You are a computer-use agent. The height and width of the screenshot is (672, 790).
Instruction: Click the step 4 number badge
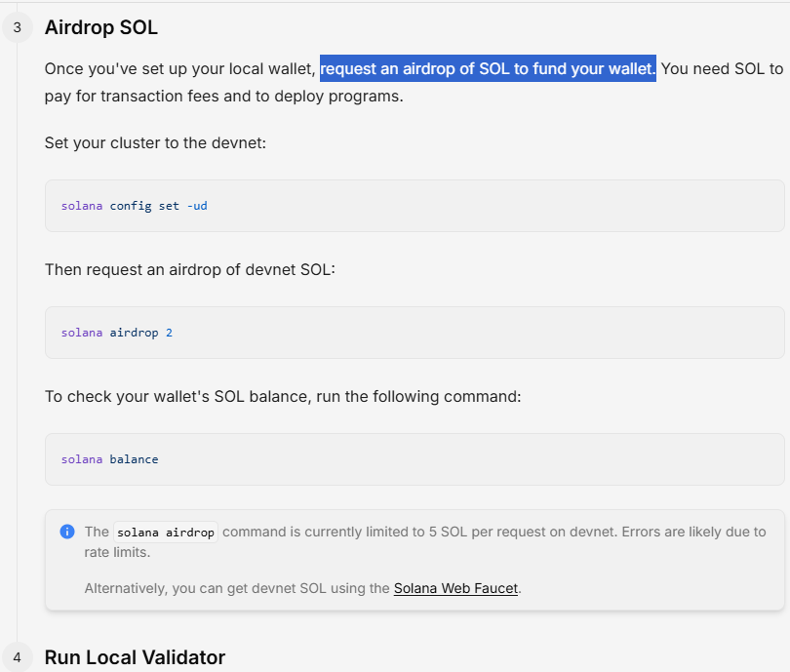pyautogui.click(x=18, y=657)
